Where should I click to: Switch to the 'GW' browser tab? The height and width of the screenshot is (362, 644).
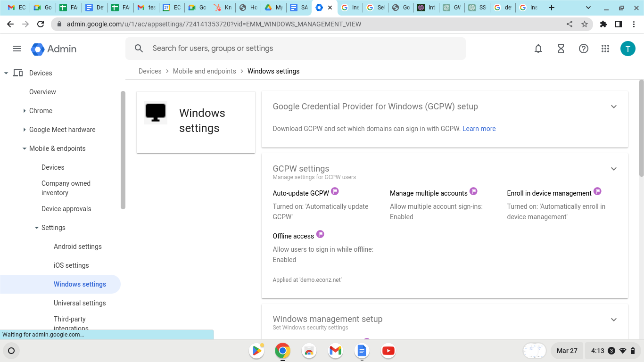coord(452,8)
